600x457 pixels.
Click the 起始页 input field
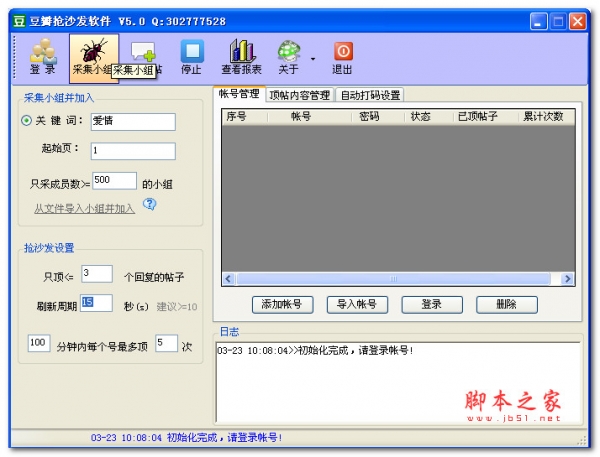pos(133,151)
